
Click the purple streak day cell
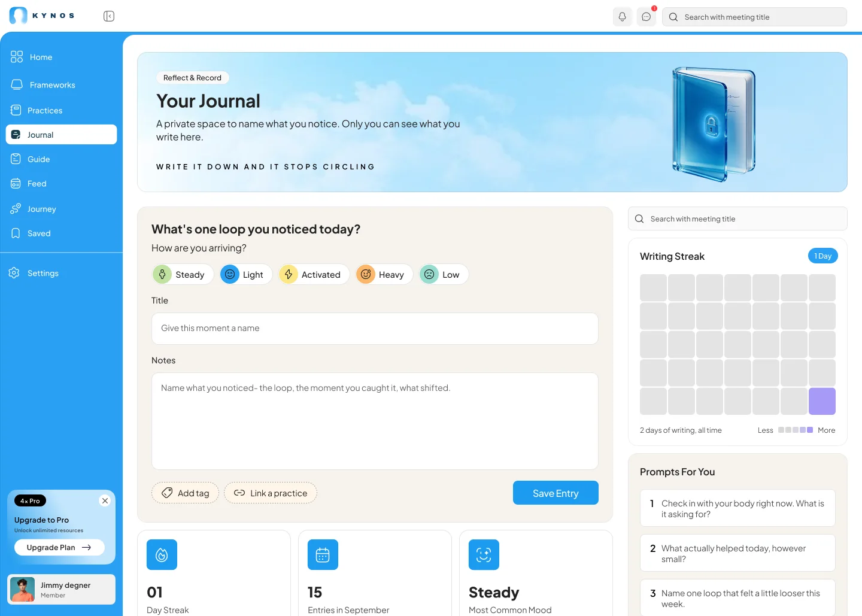822,401
